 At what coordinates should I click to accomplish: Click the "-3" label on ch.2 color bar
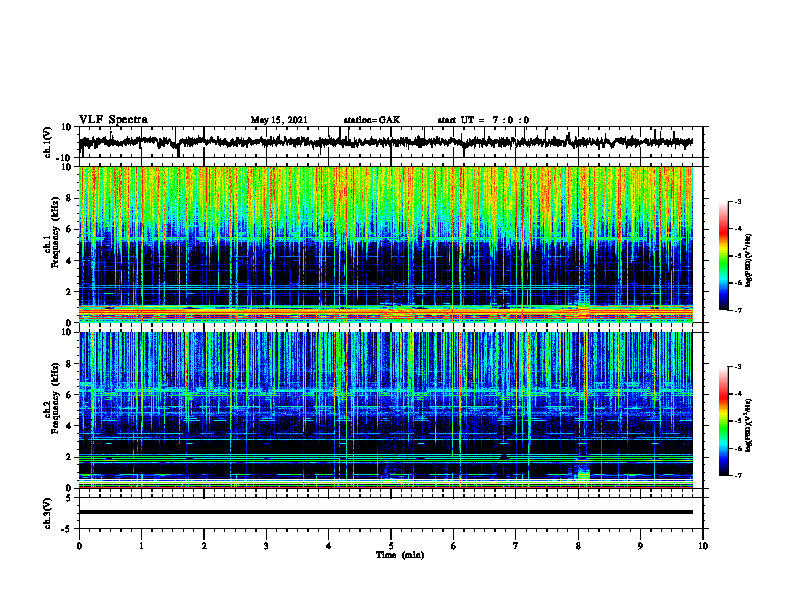[737, 367]
